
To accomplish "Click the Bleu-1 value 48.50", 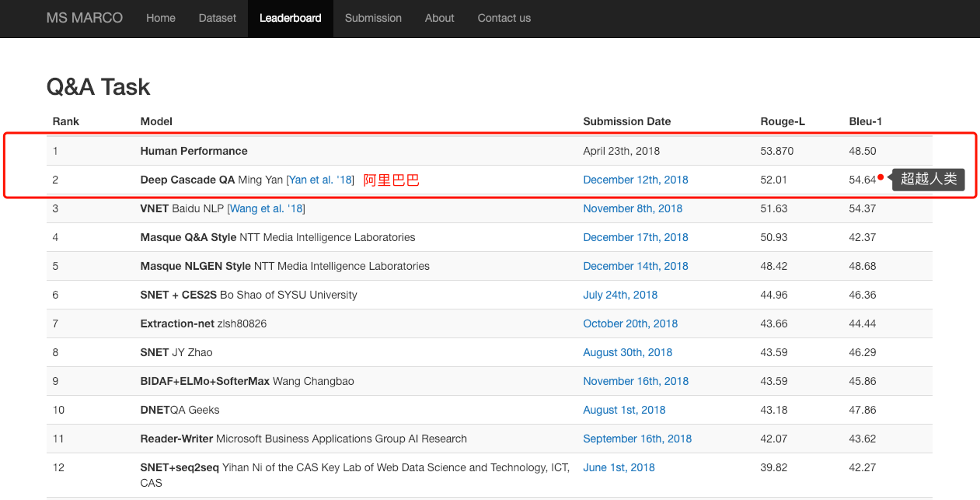I will tap(863, 151).
